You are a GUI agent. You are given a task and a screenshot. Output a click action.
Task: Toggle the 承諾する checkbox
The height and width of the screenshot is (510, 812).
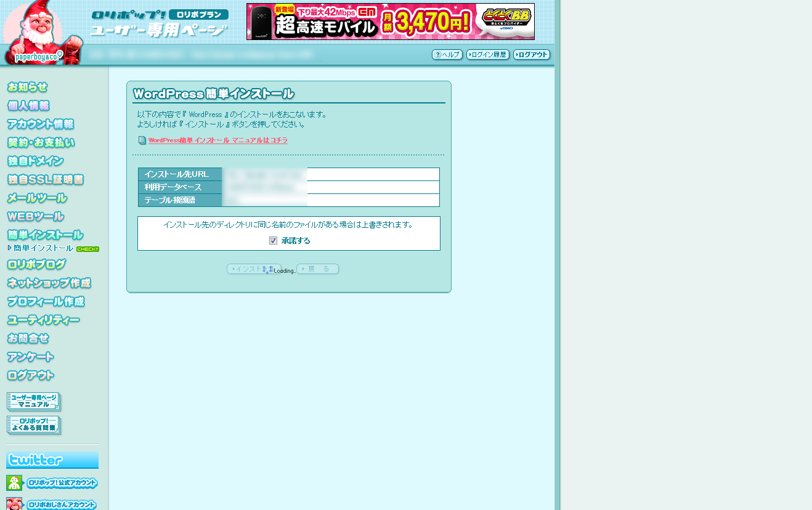click(274, 241)
